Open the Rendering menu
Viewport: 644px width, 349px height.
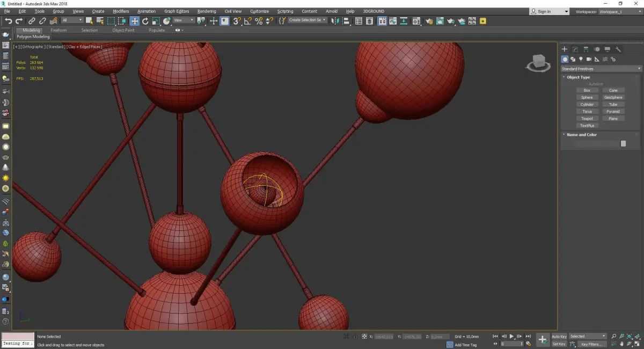(207, 11)
